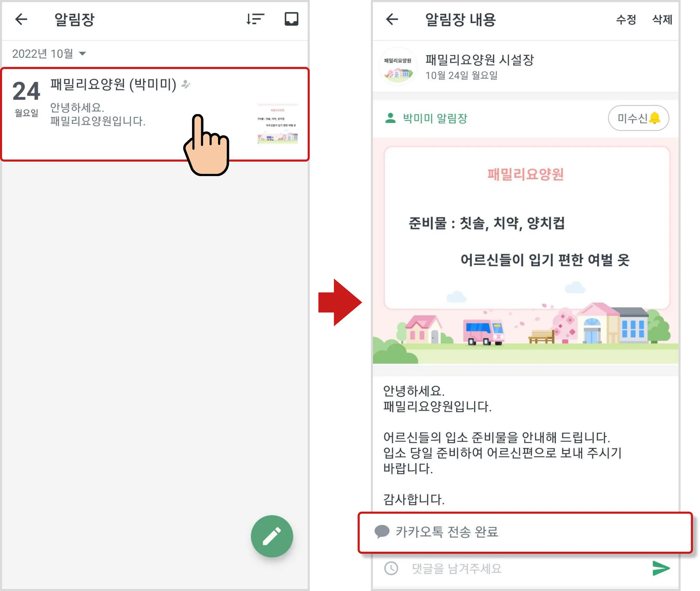The height and width of the screenshot is (591, 700).
Task: Tap the green send arrow icon
Action: 661,568
